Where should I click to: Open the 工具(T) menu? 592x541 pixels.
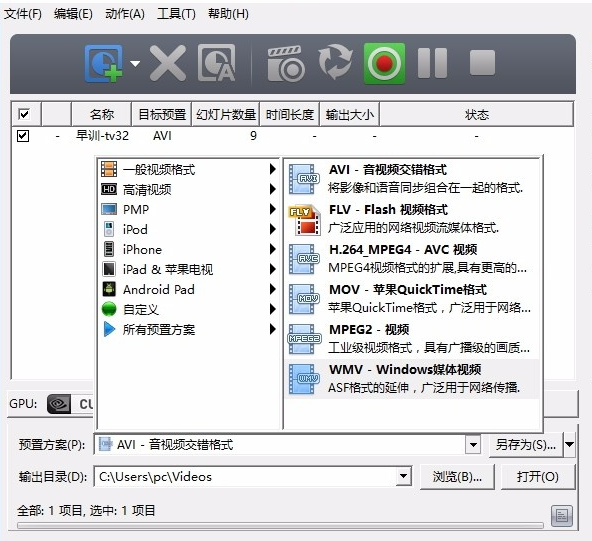pyautogui.click(x=176, y=14)
